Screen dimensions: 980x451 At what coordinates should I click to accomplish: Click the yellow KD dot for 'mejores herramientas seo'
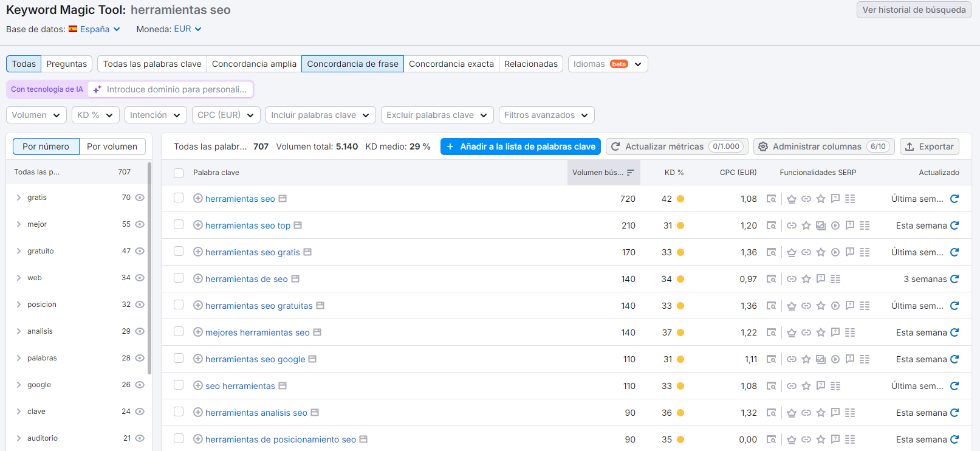(680, 332)
